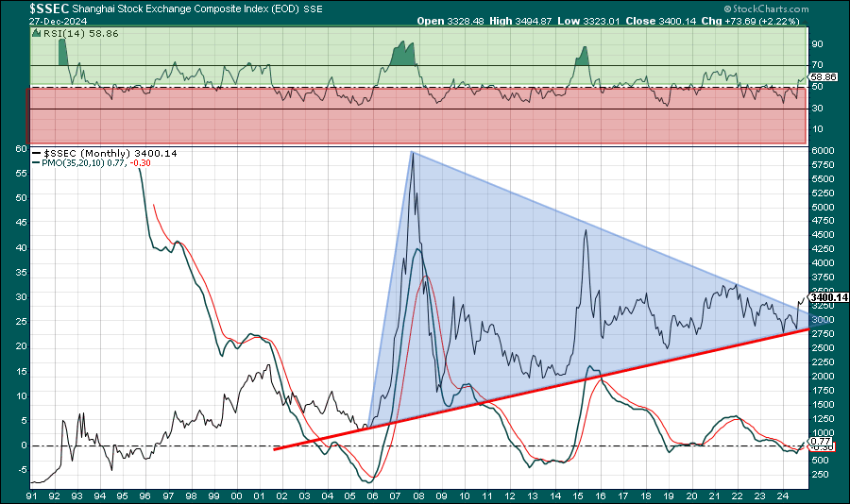Click the '08' year label on x-axis
The height and width of the screenshot is (504, 850).
418,495
